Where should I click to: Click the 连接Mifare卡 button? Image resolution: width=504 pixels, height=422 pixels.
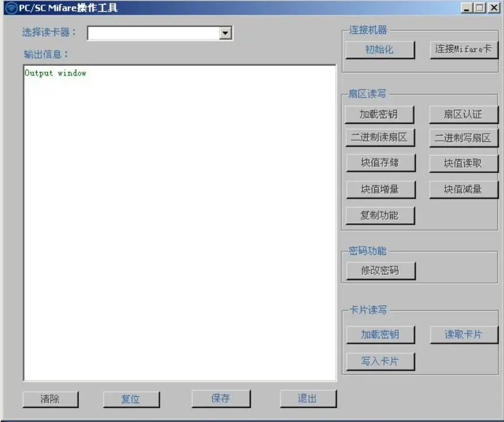coord(464,49)
